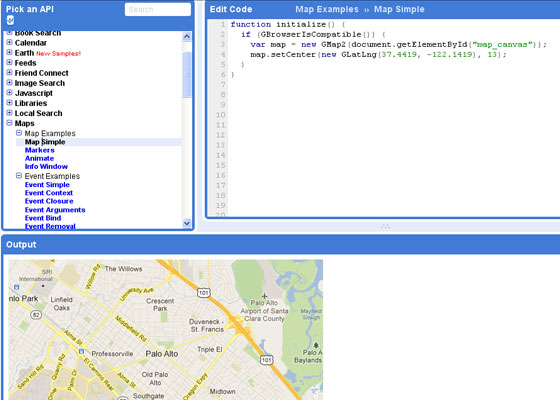Click the function initialize() code line

[288, 24]
